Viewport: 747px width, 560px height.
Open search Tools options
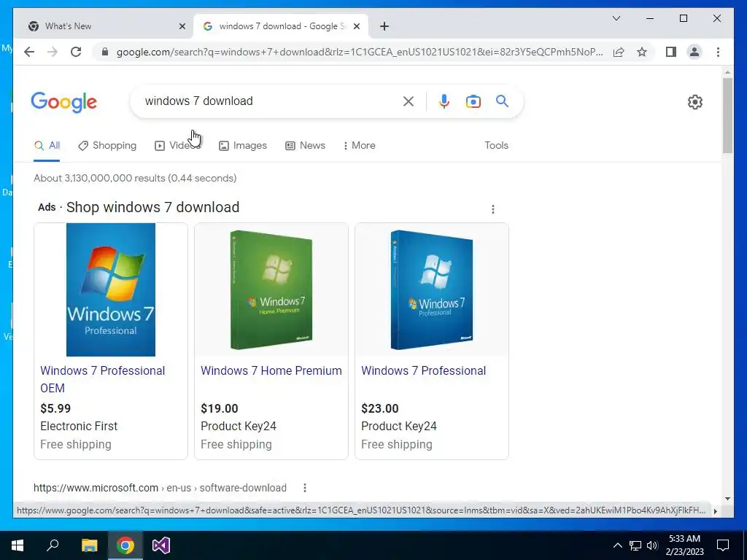click(x=496, y=145)
